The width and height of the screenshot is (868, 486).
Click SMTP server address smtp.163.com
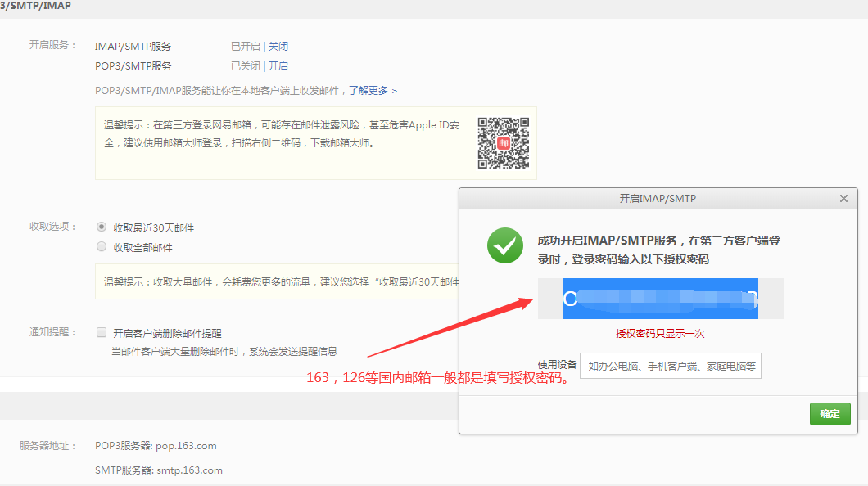188,470
